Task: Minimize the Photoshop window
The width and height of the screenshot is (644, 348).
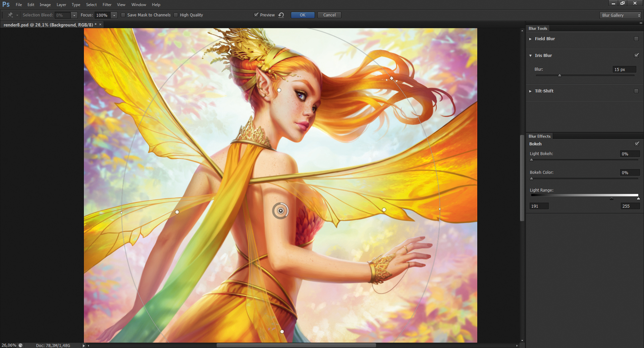Action: pyautogui.click(x=613, y=3)
